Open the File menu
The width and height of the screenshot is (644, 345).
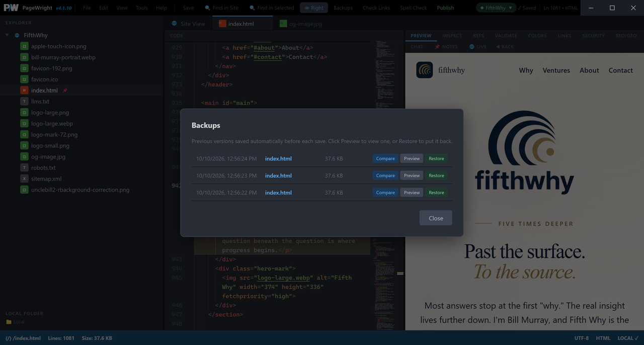87,8
